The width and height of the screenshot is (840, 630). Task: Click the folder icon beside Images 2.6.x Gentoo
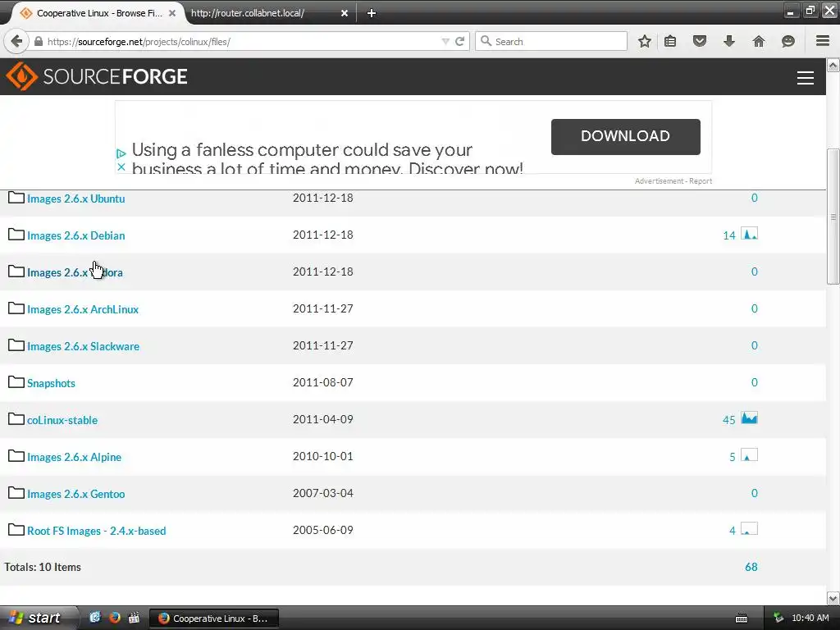click(x=16, y=493)
